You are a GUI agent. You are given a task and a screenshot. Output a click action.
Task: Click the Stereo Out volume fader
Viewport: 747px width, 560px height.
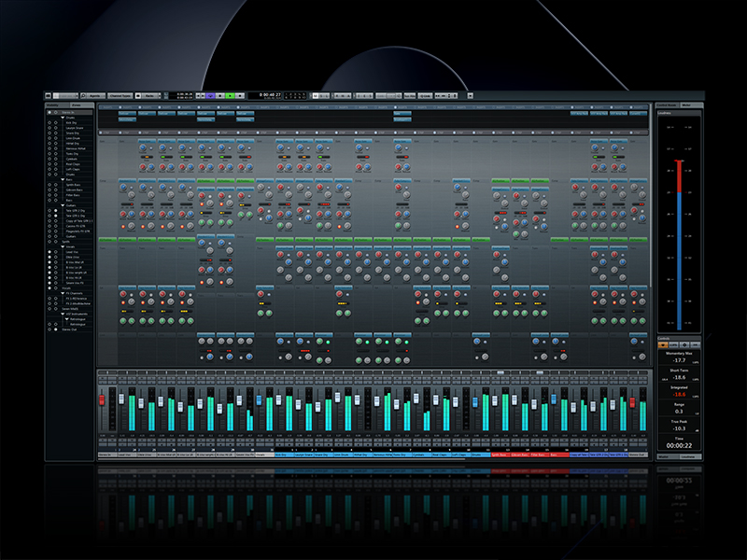coord(632,401)
